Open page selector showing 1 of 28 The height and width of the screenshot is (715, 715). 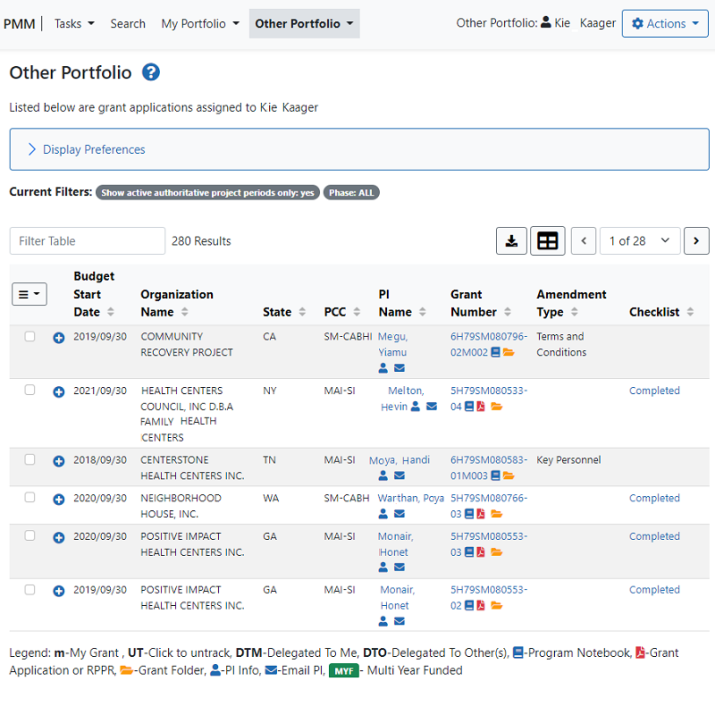tap(640, 241)
